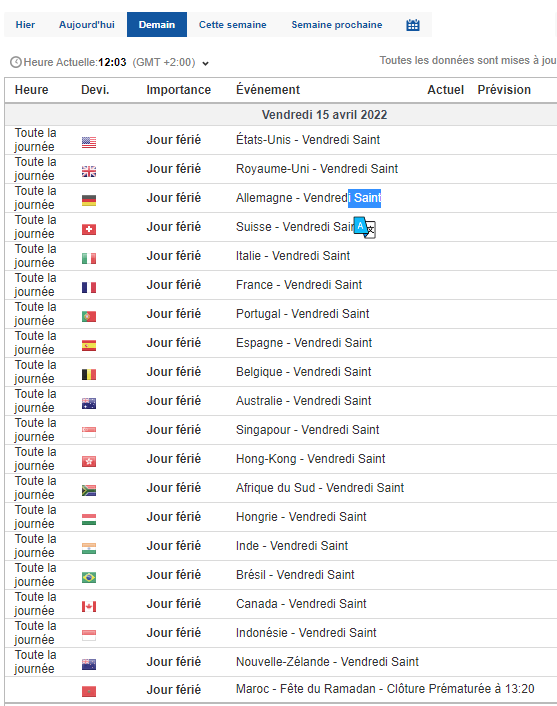Click the South Africa flag icon
Viewport: 557px width, 706px height.
[89, 490]
